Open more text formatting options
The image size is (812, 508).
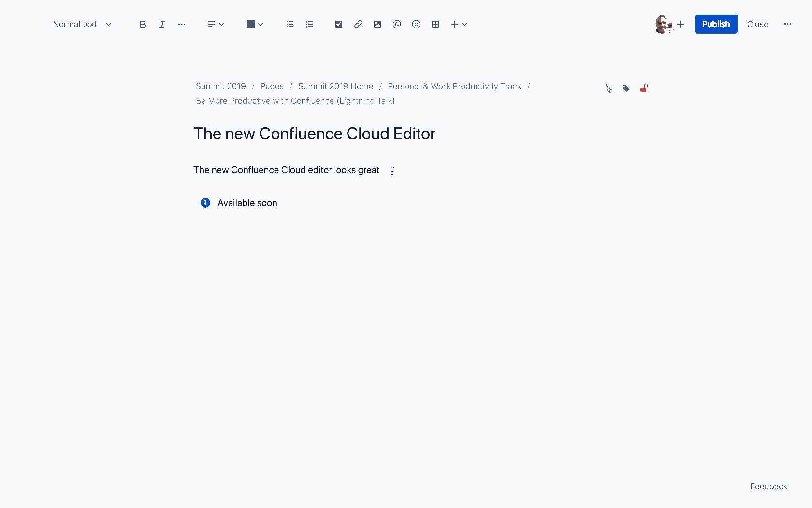[182, 24]
